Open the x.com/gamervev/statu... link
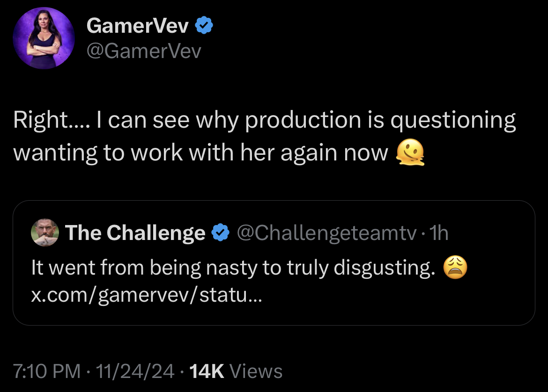 (x=147, y=295)
